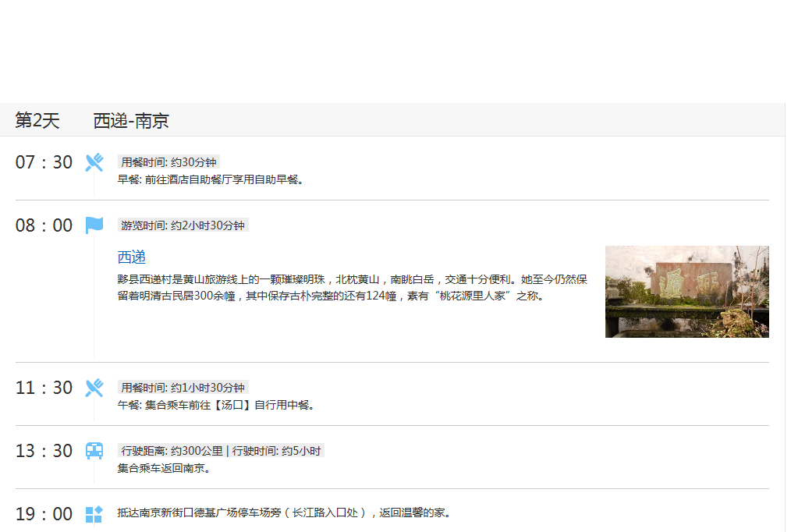
Task: Click the 08:00 time label
Action: 44,225
